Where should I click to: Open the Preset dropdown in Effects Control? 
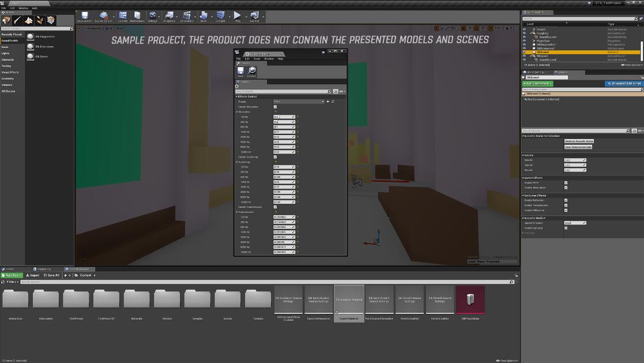coord(298,101)
